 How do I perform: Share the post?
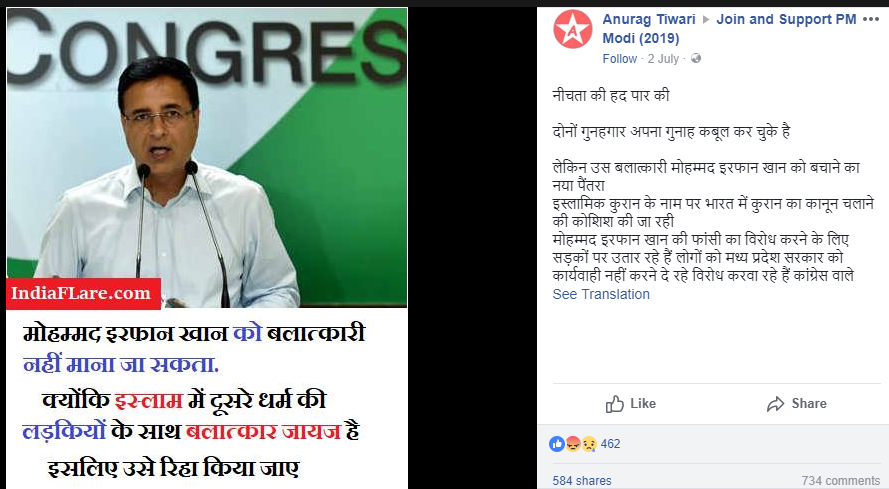tap(796, 404)
